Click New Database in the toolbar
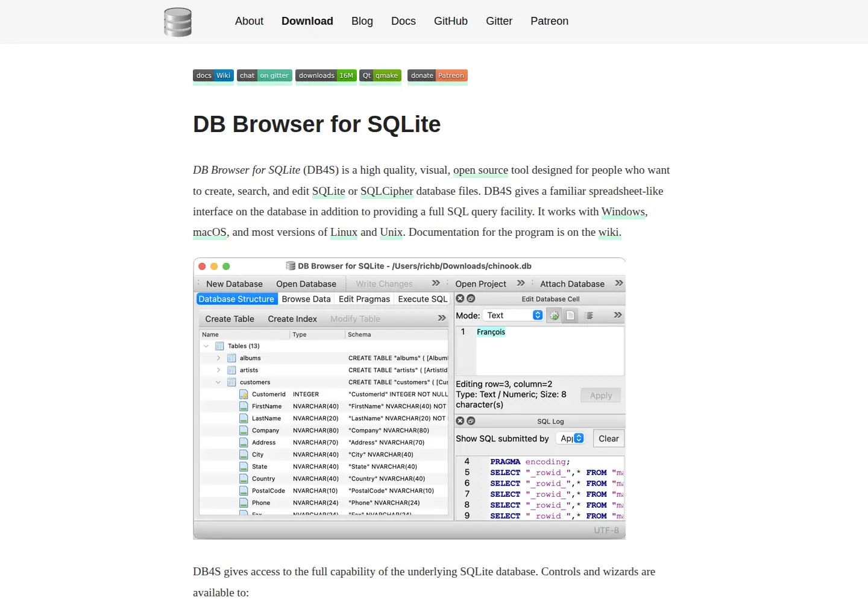 click(x=234, y=284)
